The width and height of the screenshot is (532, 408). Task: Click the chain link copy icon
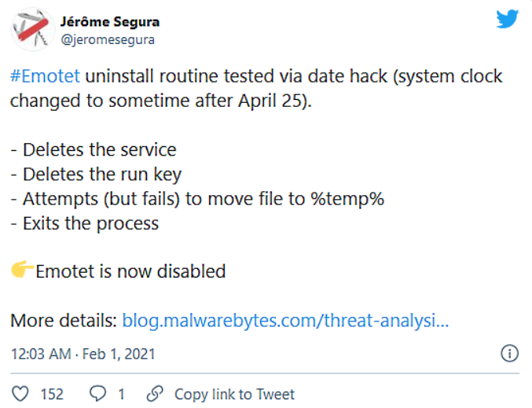pos(156,393)
